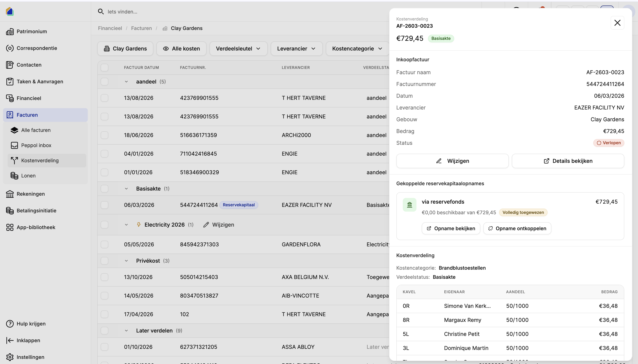This screenshot has width=638, height=364.
Task: Click the app logo home icon
Action: 10,11
